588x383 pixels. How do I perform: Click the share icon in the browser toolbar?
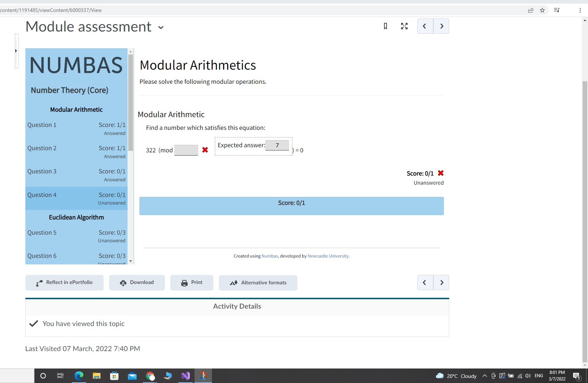pos(531,10)
